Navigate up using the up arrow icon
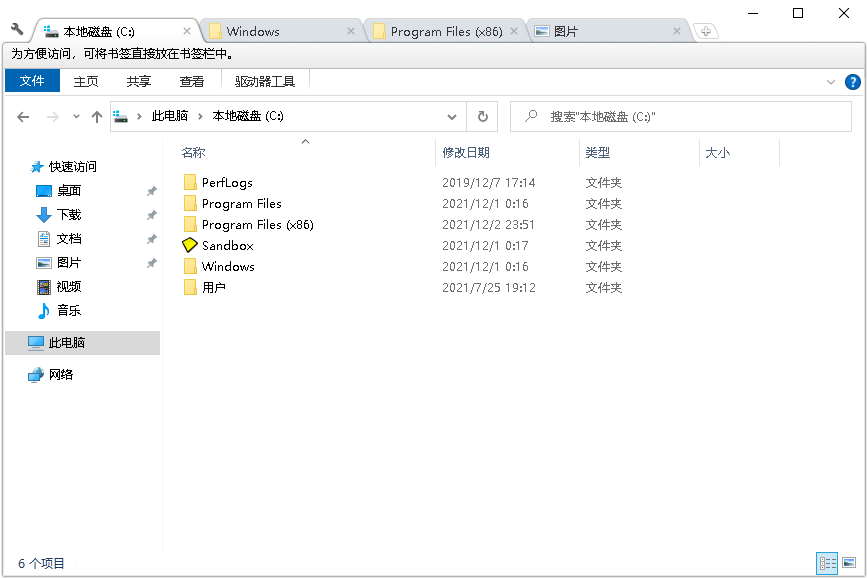The image size is (867, 578). tap(96, 116)
